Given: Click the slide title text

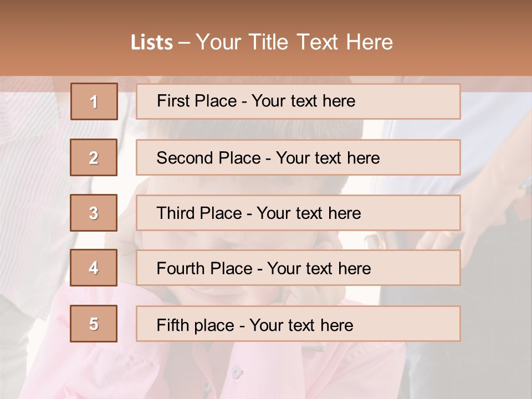Looking at the screenshot, I should tap(262, 42).
